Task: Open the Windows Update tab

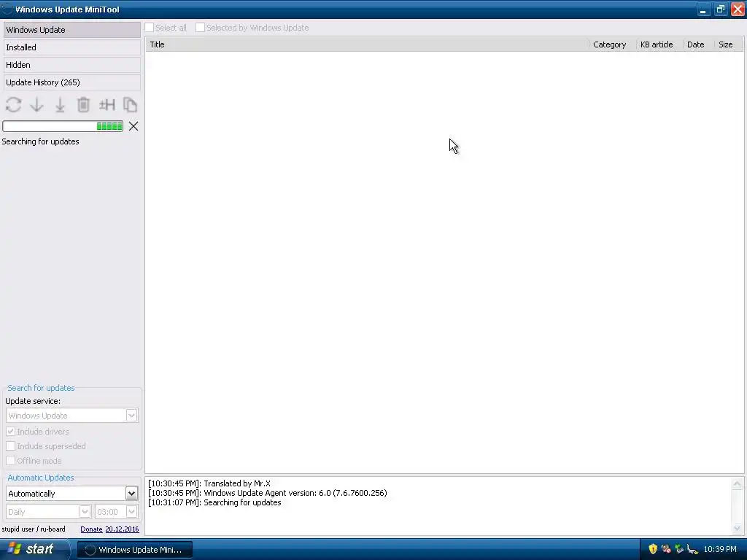Action: pos(72,30)
